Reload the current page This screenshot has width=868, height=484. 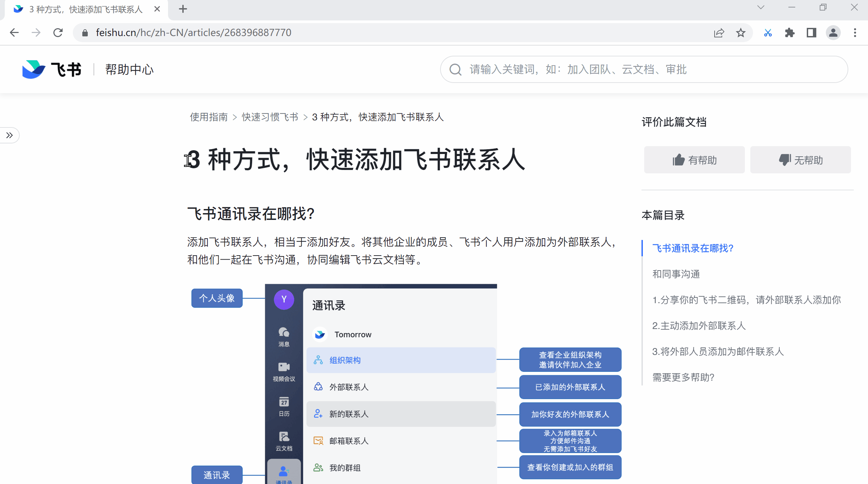point(58,33)
